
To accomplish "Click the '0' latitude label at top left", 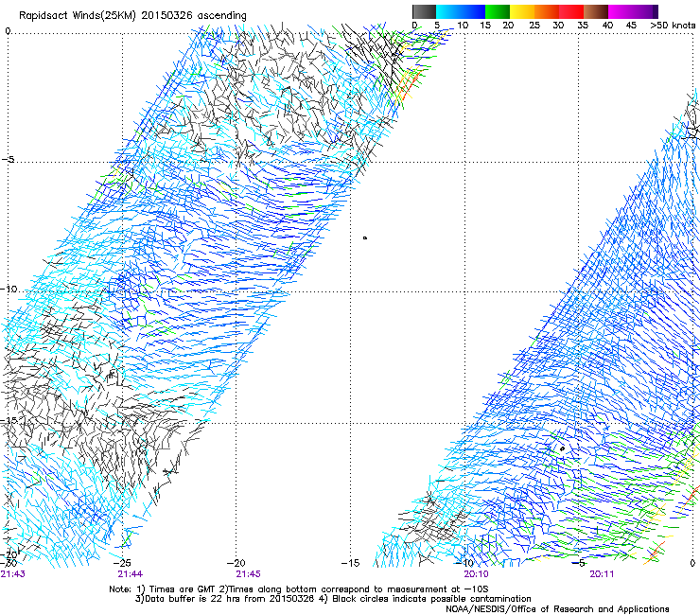I will [x=8, y=31].
